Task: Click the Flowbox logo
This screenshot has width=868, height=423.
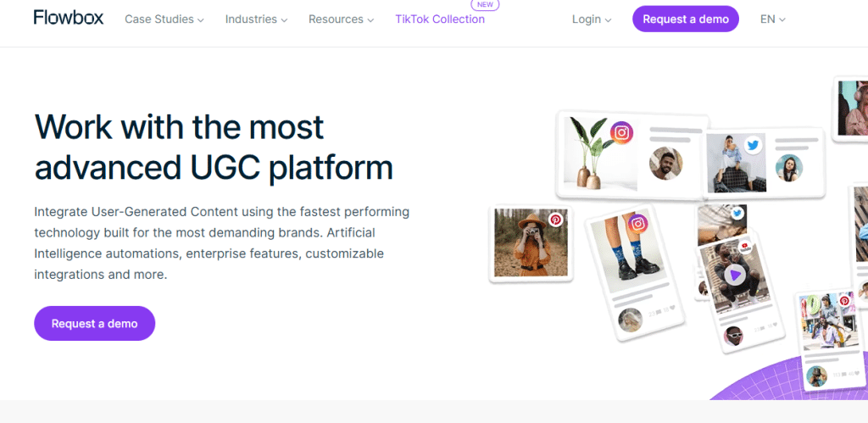Action: pos(69,18)
